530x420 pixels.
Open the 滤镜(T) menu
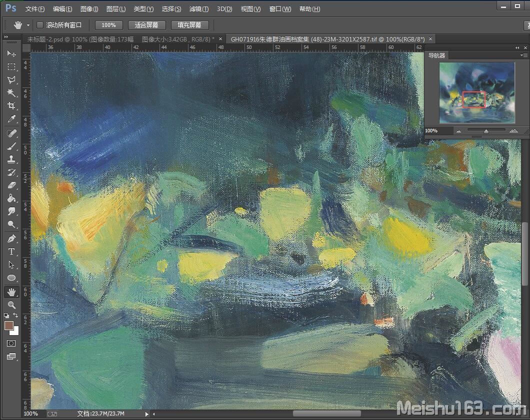click(x=199, y=9)
